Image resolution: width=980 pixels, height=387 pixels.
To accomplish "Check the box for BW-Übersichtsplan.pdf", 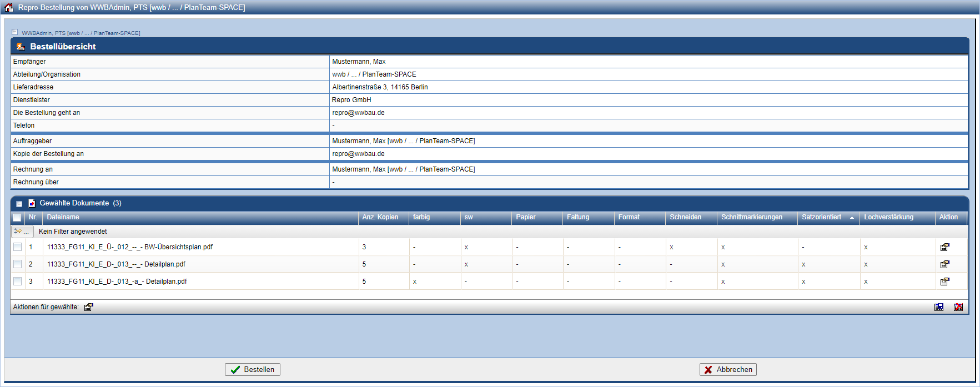I will tap(17, 247).
